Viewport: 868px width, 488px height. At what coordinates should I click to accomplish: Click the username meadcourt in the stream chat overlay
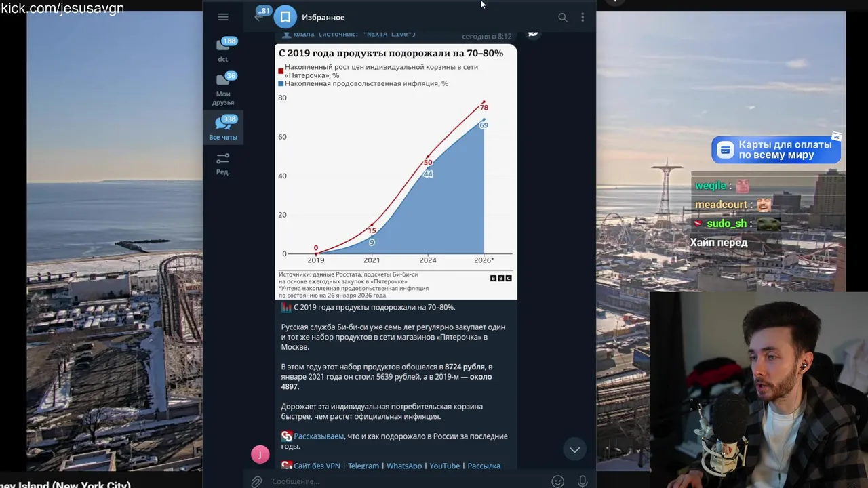tap(721, 205)
